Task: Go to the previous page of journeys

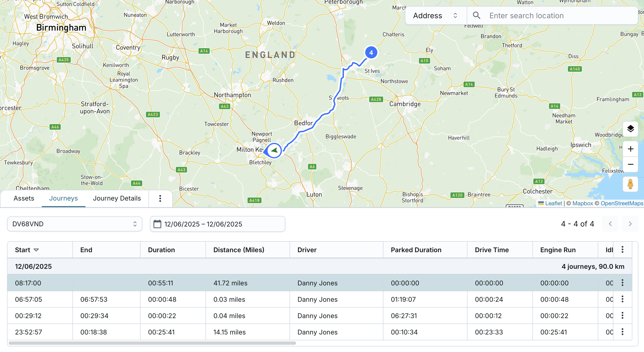Action: [610, 224]
